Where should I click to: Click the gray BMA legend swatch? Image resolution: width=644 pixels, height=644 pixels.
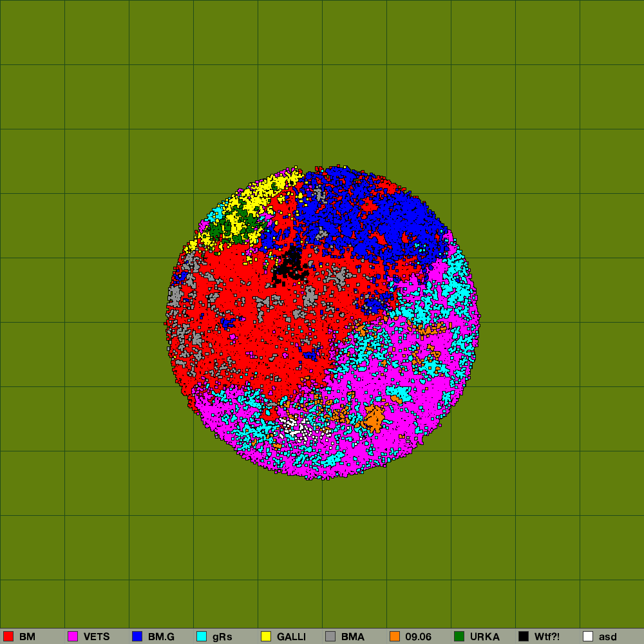tap(330, 636)
